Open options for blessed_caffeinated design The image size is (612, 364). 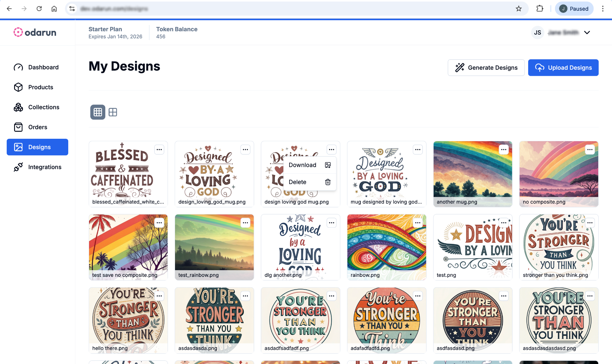[159, 149]
